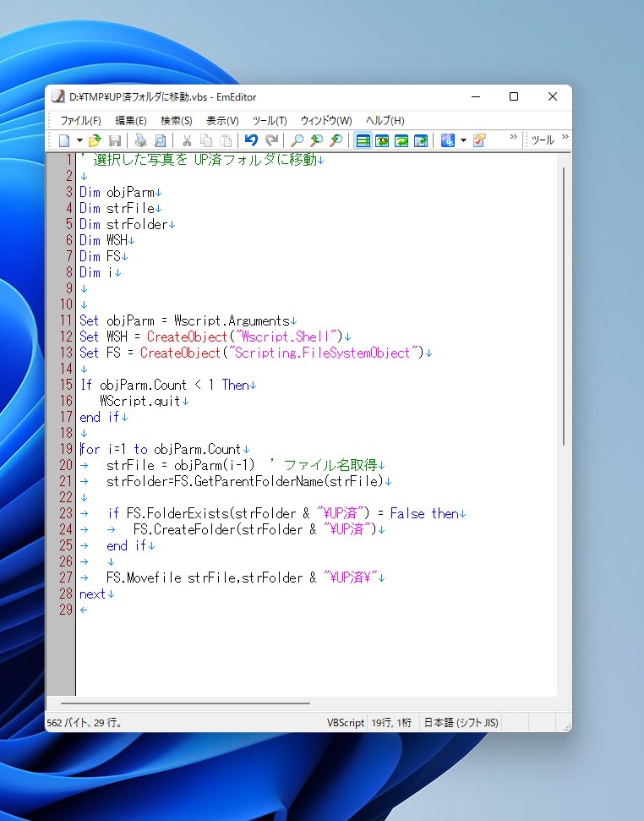The image size is (644, 821).
Task: Click the ツール toolbar label
Action: pos(543,140)
